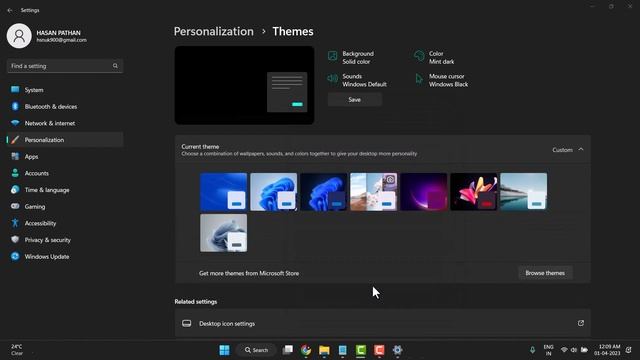The width and height of the screenshot is (640, 360).
Task: Click the Desktop icon settings external link icon
Action: click(x=581, y=323)
